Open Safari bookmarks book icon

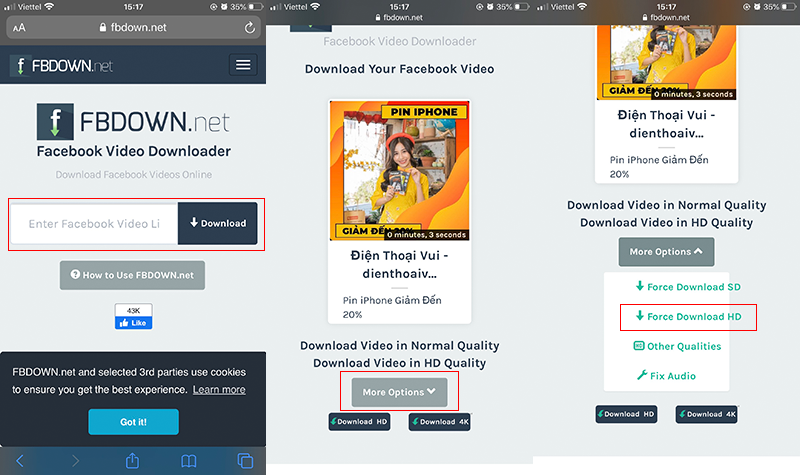[x=189, y=461]
